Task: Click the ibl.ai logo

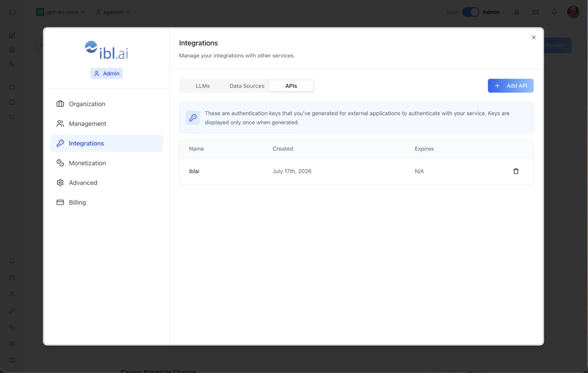Action: (106, 50)
